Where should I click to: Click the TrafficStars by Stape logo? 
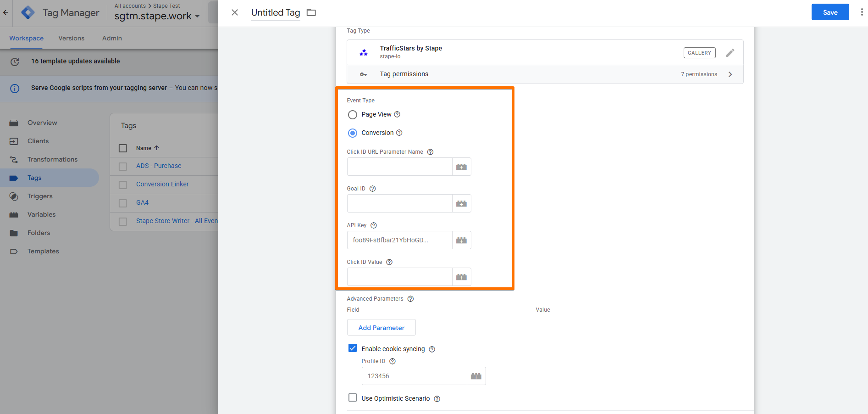click(x=364, y=53)
